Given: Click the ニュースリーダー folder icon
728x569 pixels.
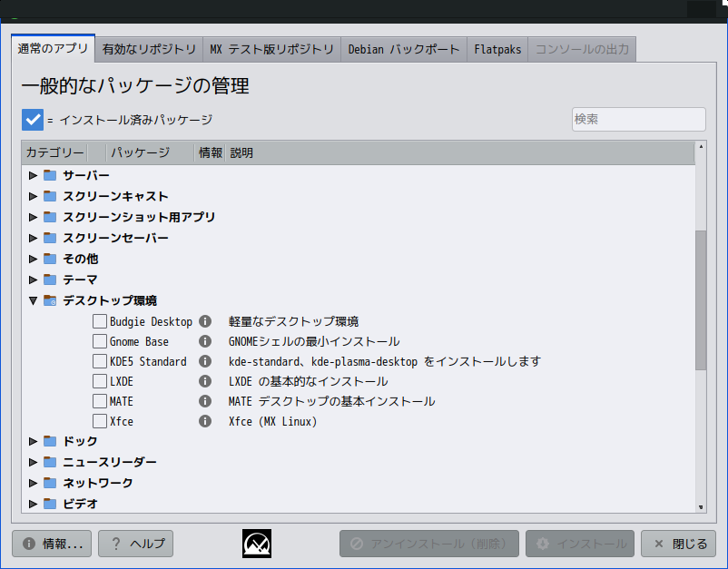Looking at the screenshot, I should coord(50,462).
